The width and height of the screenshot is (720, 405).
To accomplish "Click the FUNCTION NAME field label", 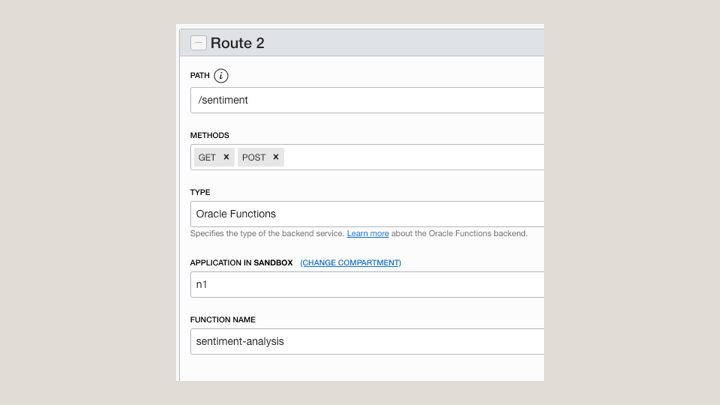I will tap(222, 320).
